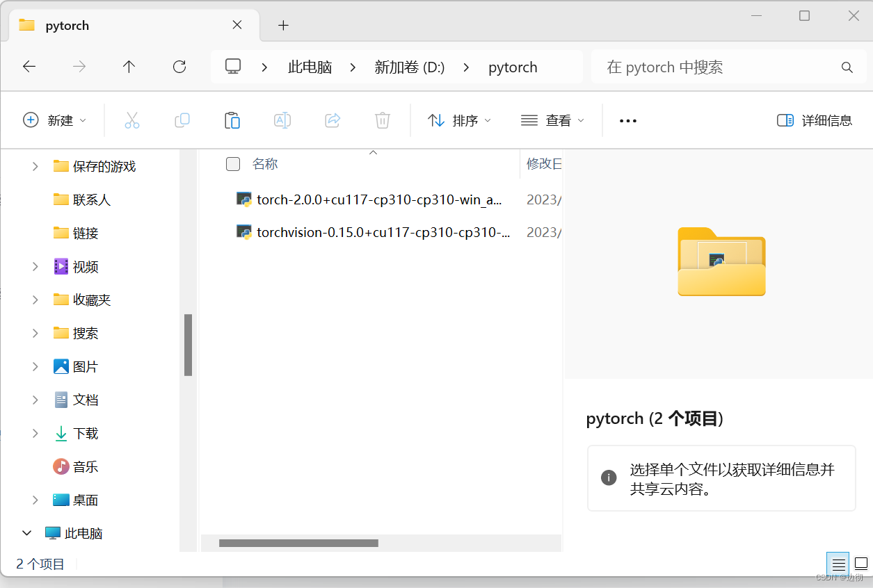Click chevron after computer icon in address bar
The height and width of the screenshot is (588, 873).
pyautogui.click(x=265, y=67)
